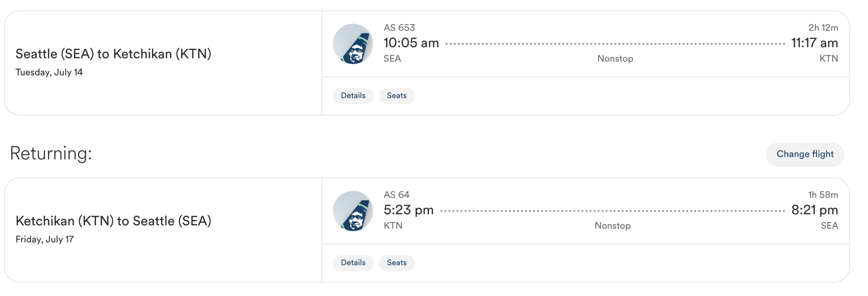
Task: Click the 10:05 am departure time
Action: 411,43
